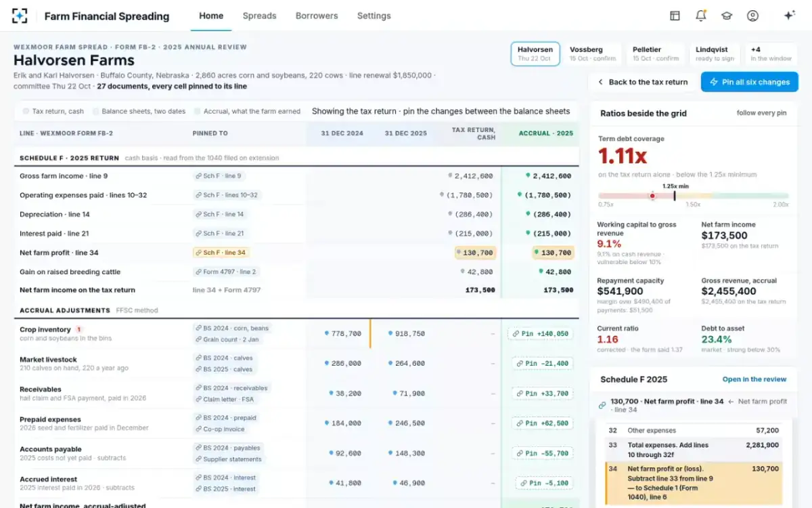The image size is (812, 508).
Task: Open the Form 4797 · line 2 pin chip
Action: 226,272
